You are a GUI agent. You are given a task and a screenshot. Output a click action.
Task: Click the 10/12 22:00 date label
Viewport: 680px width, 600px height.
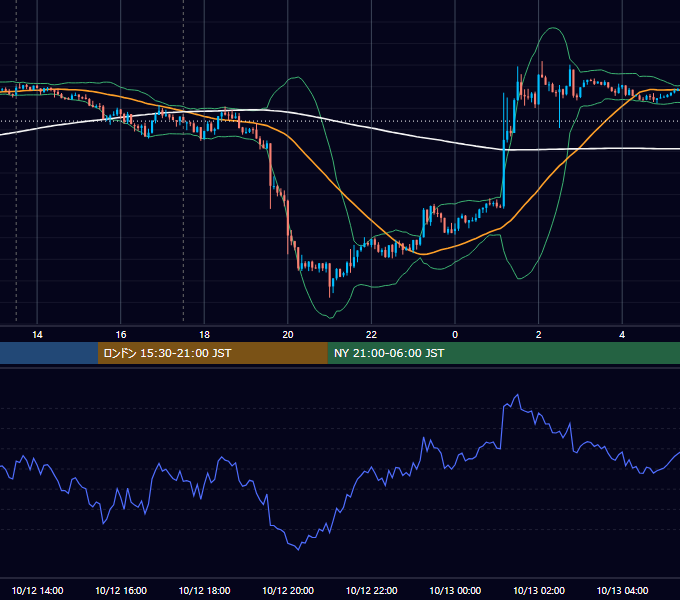371,590
